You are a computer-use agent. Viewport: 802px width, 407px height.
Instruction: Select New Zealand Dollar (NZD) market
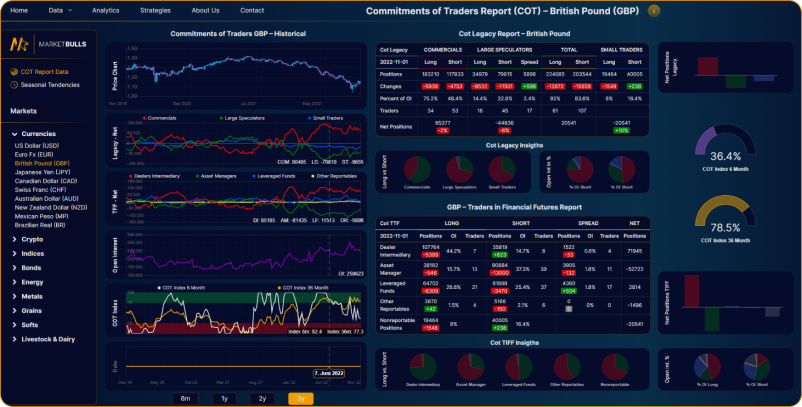[51, 208]
